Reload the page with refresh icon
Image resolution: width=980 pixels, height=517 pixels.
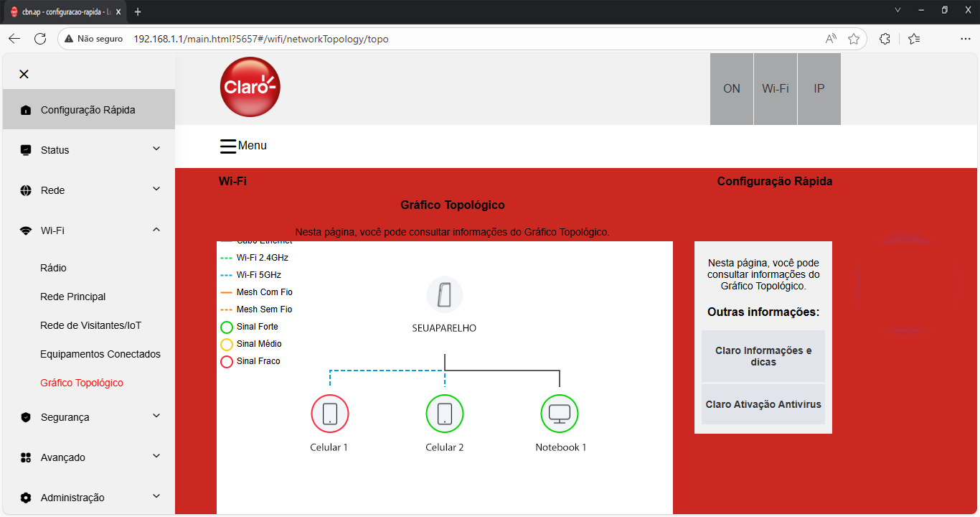[40, 39]
